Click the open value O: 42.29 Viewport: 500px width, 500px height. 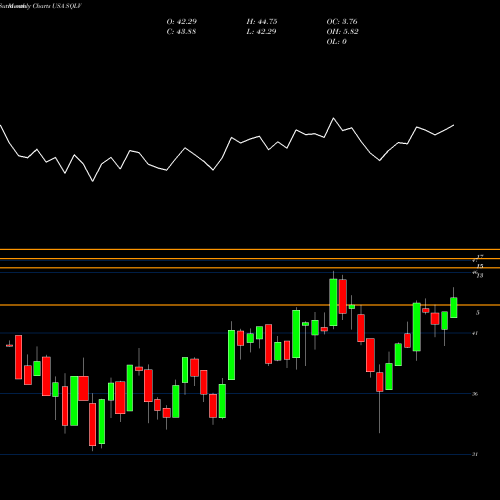pos(182,22)
